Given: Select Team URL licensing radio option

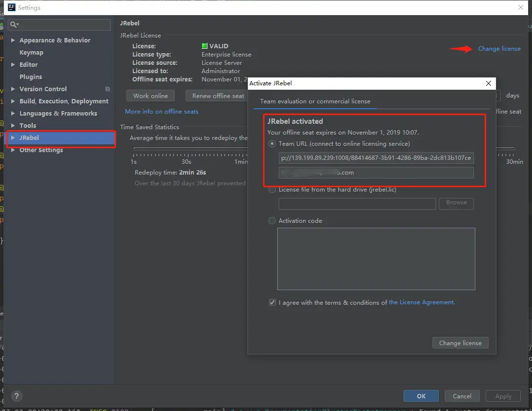Looking at the screenshot, I should [x=272, y=144].
